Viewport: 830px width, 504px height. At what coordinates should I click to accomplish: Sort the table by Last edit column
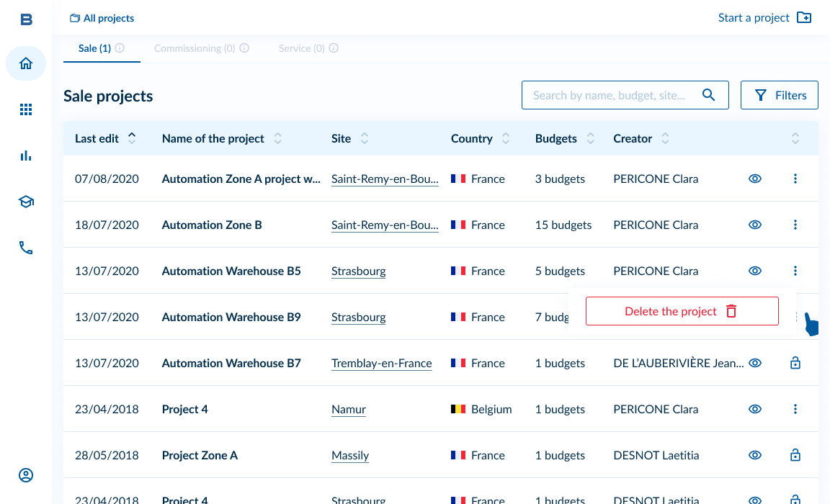click(x=132, y=138)
